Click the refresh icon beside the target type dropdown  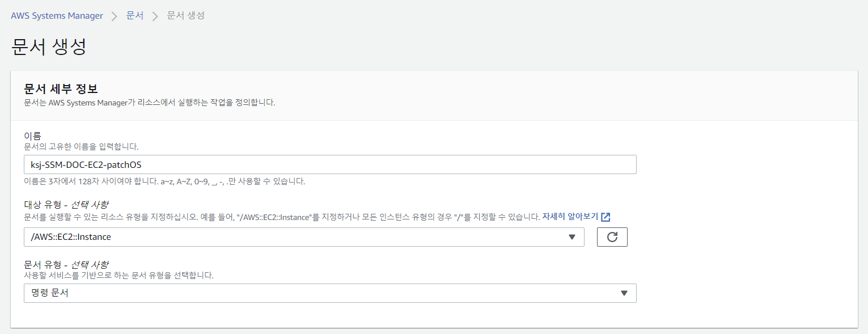[612, 237]
